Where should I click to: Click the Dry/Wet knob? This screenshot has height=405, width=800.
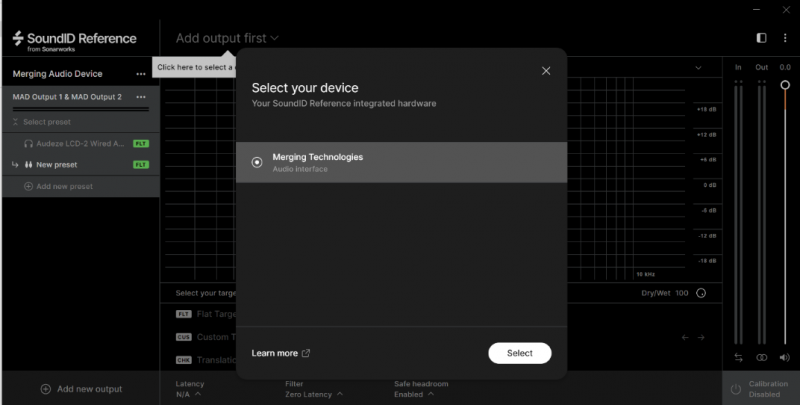pyautogui.click(x=701, y=293)
